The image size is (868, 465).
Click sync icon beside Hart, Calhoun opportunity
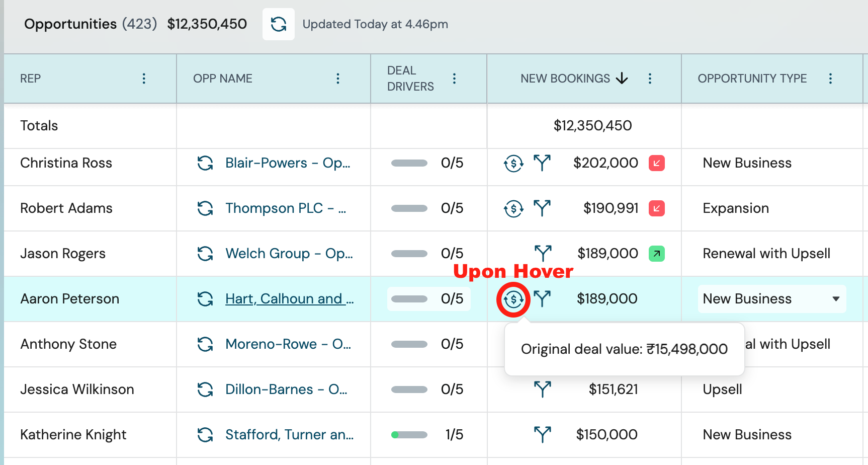point(205,299)
